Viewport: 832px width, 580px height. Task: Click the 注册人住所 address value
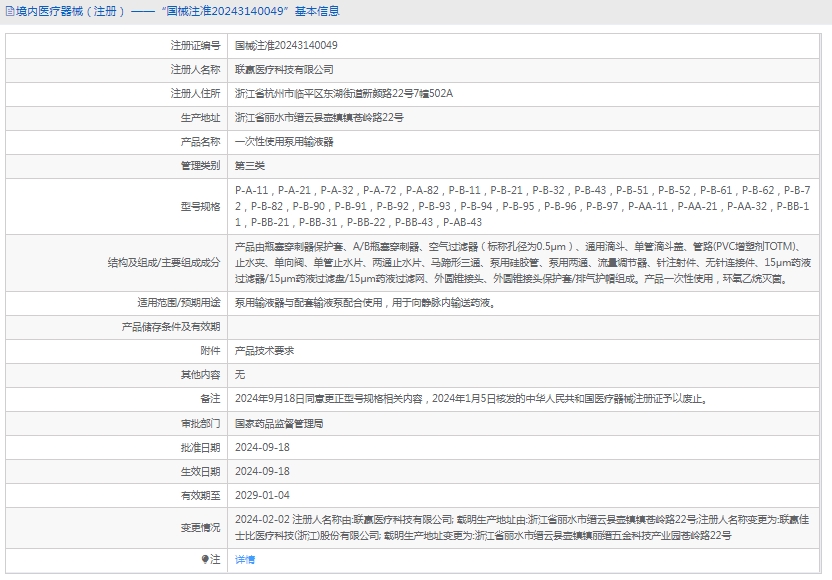point(343,94)
